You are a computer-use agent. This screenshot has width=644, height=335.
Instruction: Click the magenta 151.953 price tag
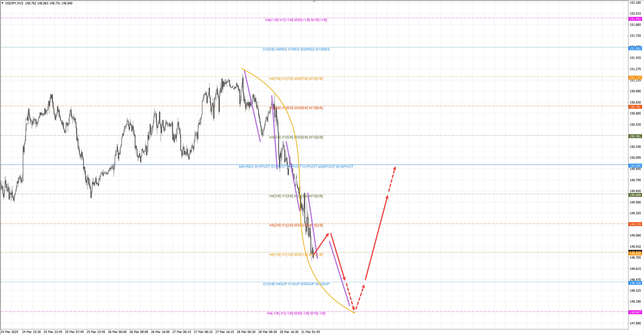coord(635,19)
